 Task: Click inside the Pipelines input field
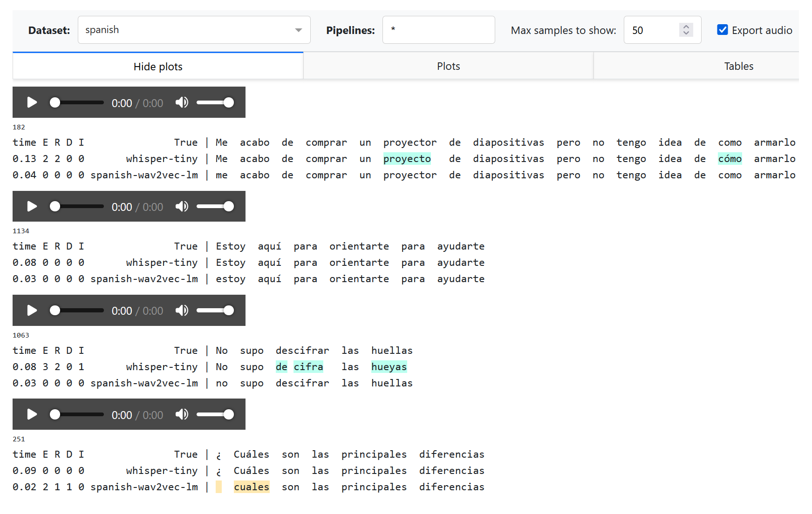(x=438, y=29)
